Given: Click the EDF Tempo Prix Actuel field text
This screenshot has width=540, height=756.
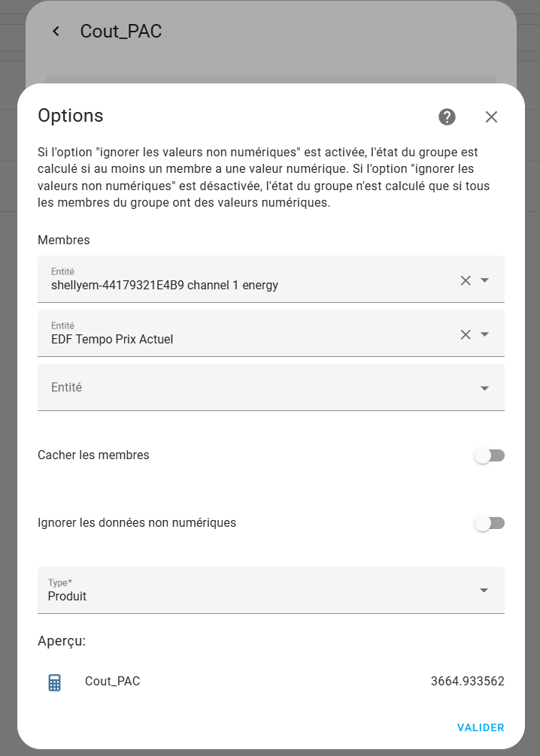Looking at the screenshot, I should 112,340.
